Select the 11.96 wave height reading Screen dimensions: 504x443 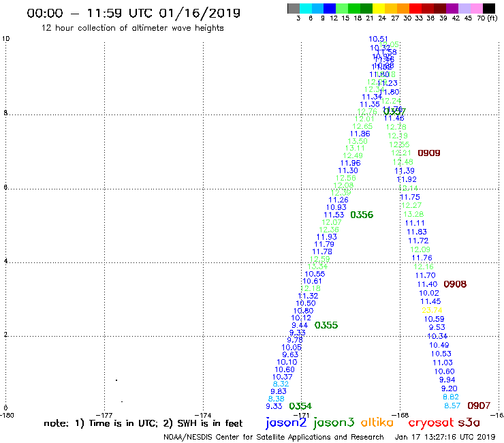(351, 163)
